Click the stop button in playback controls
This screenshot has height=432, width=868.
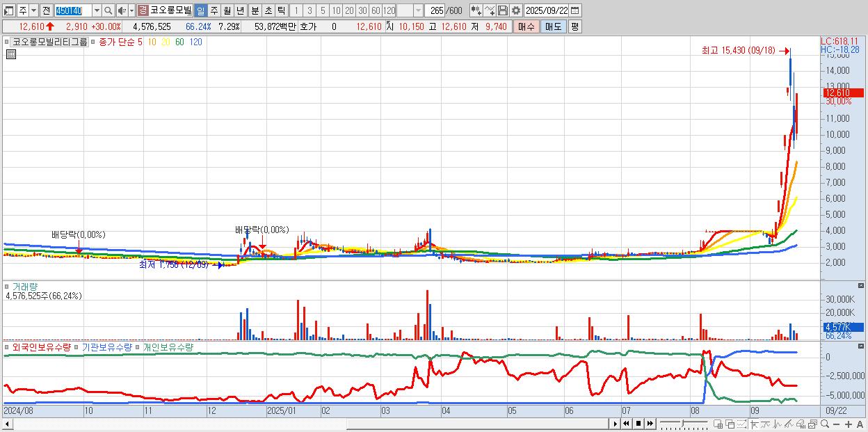pos(638,424)
